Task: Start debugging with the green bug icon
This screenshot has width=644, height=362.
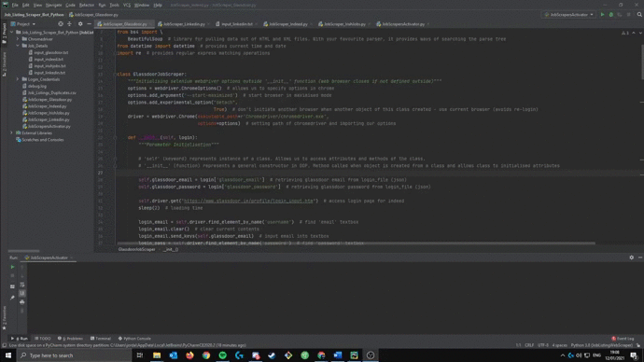Action: coord(611,15)
